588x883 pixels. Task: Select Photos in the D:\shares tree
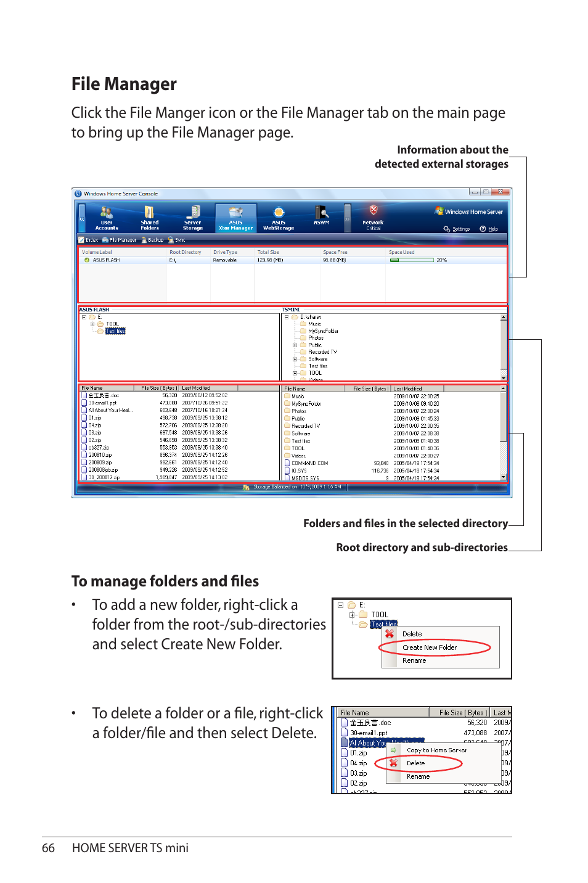tap(316, 338)
